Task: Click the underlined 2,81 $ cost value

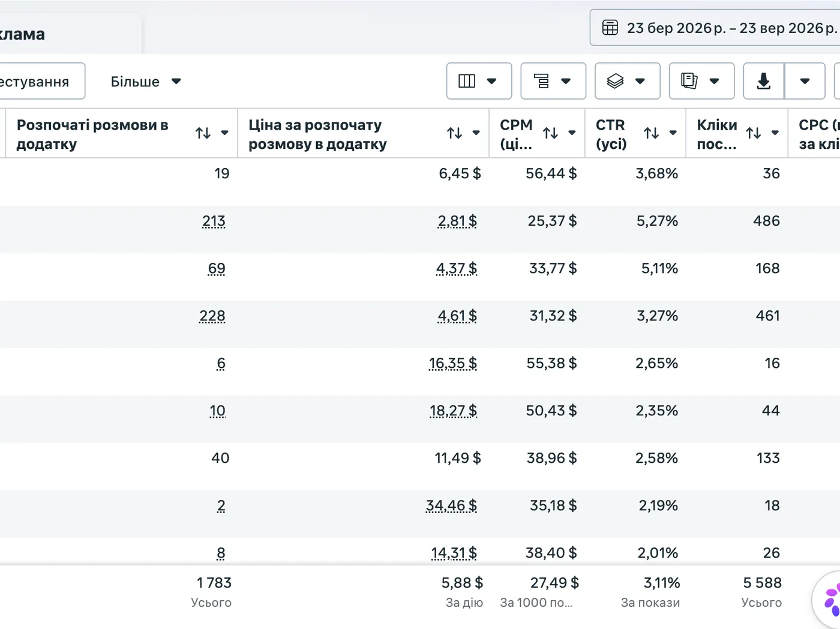Action: [x=457, y=221]
